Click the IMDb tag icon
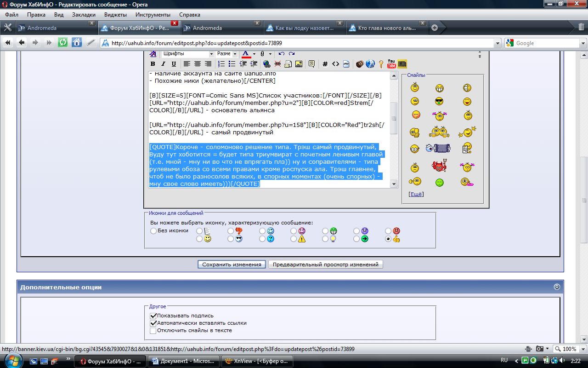The image size is (588, 368). (x=402, y=64)
